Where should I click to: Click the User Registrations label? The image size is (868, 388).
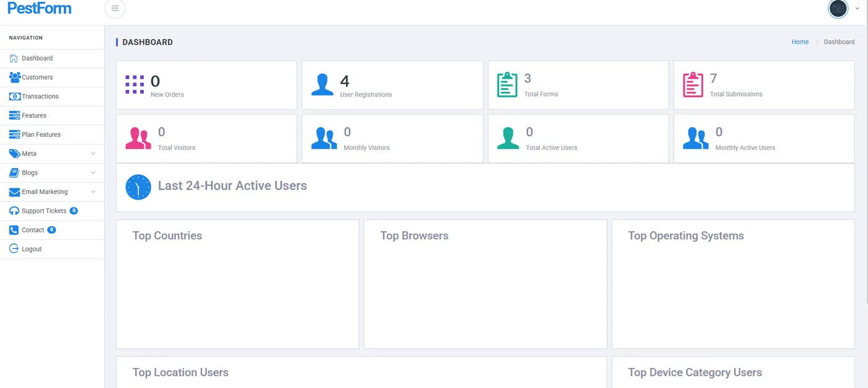[366, 95]
